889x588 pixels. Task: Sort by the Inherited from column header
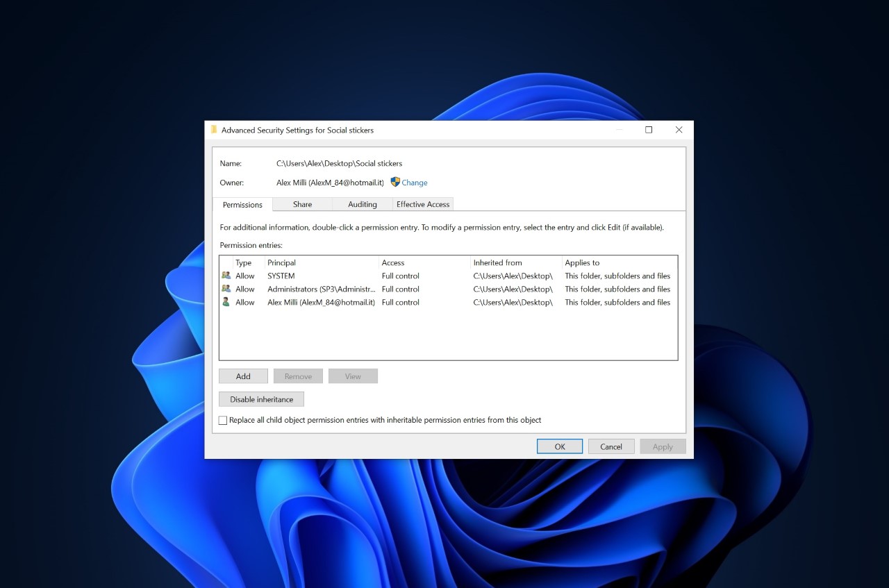pos(516,262)
